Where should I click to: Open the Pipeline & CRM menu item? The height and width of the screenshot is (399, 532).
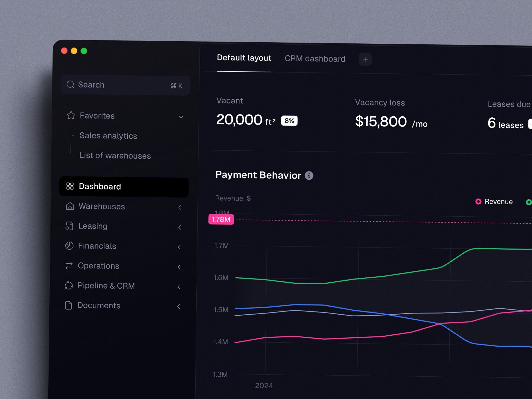[x=123, y=286]
